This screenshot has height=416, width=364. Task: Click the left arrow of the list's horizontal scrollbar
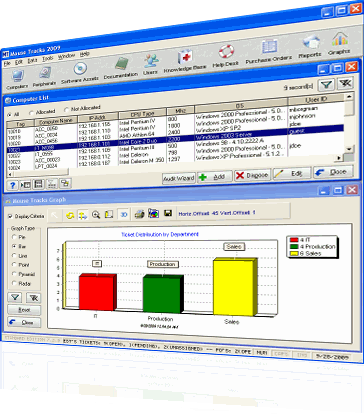[10, 174]
